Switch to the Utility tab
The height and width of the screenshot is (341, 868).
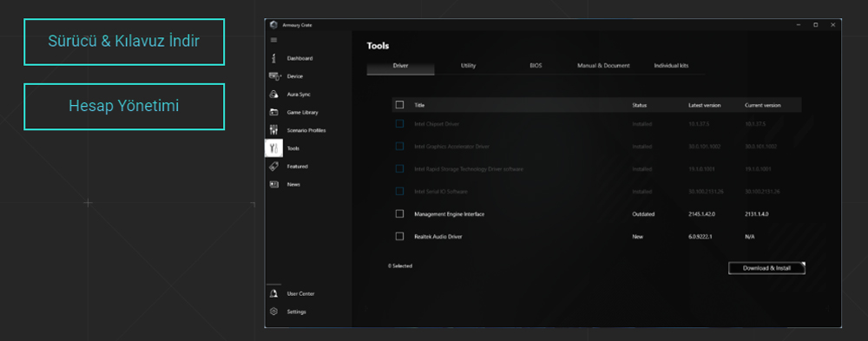coord(469,65)
